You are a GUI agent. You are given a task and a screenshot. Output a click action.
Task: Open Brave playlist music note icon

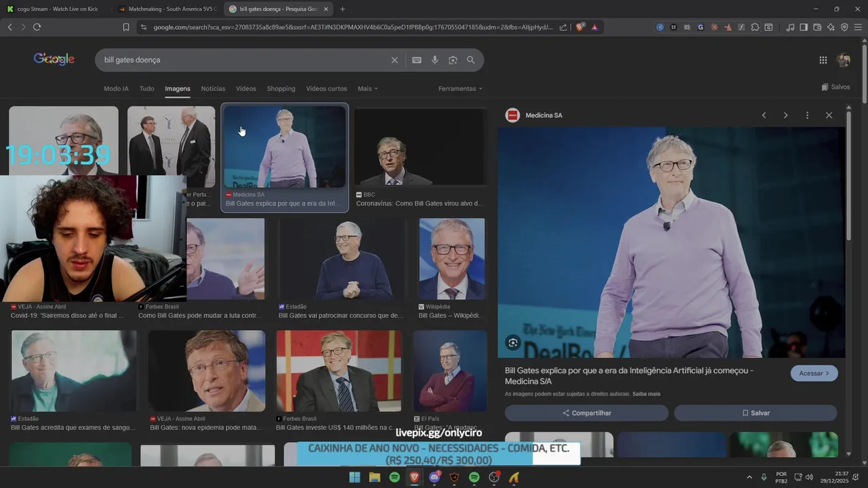[790, 27]
